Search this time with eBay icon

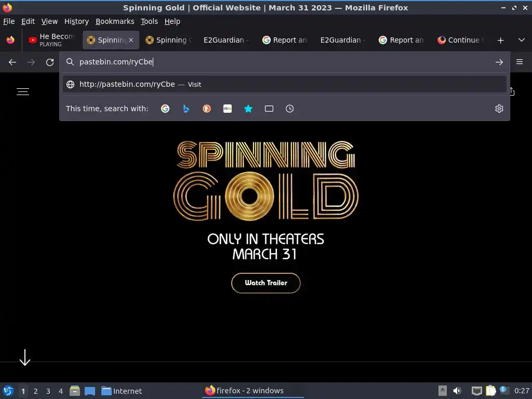coord(228,109)
